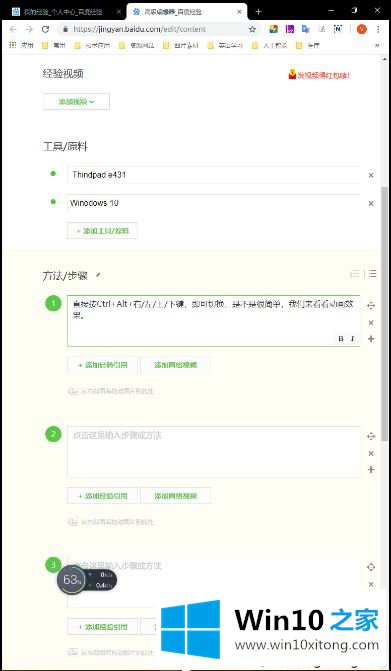Expand the 添加视频 dropdown
Viewport: 391px width, 671px height.
76,101
